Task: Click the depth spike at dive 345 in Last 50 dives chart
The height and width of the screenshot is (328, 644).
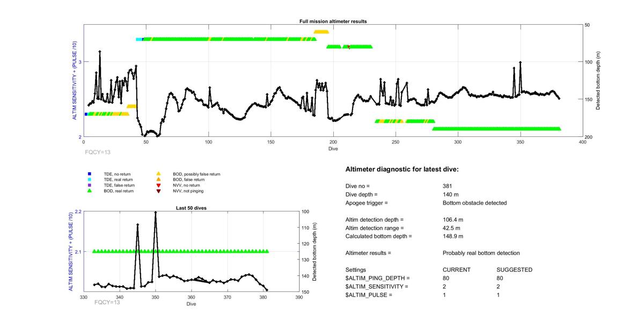Action: tap(137, 225)
